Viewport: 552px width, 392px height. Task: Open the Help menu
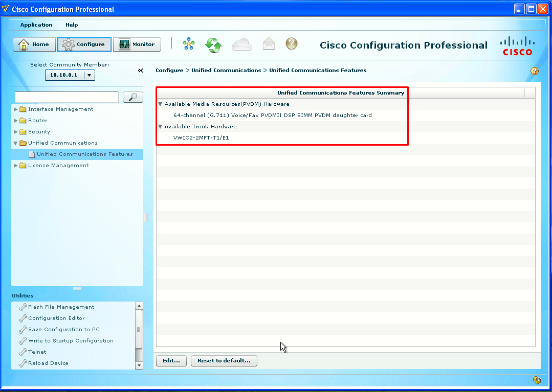tap(72, 25)
